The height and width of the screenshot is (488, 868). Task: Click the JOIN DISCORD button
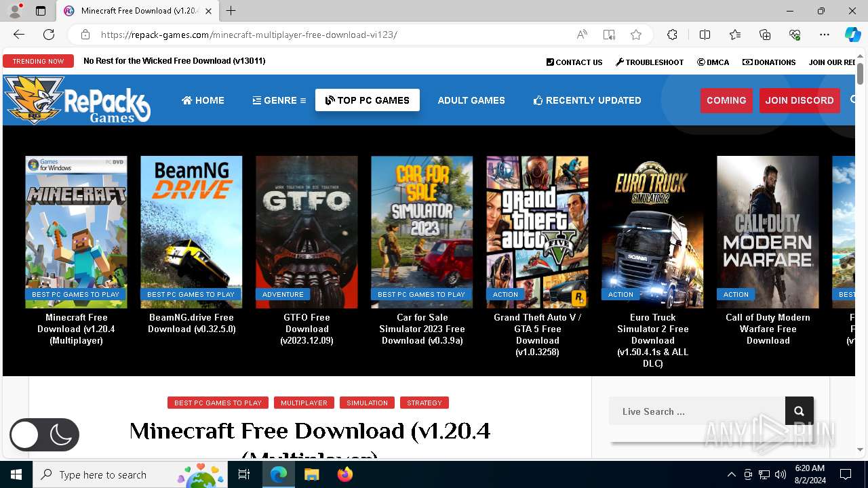800,100
